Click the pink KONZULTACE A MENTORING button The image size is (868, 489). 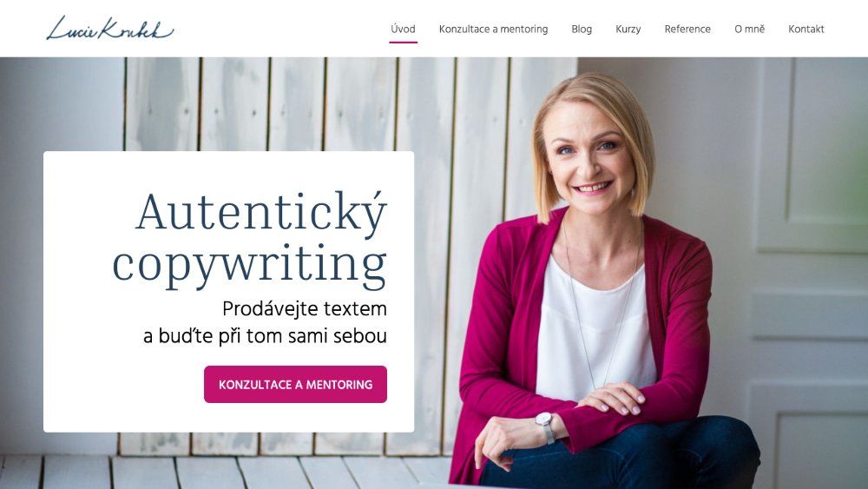pos(295,384)
